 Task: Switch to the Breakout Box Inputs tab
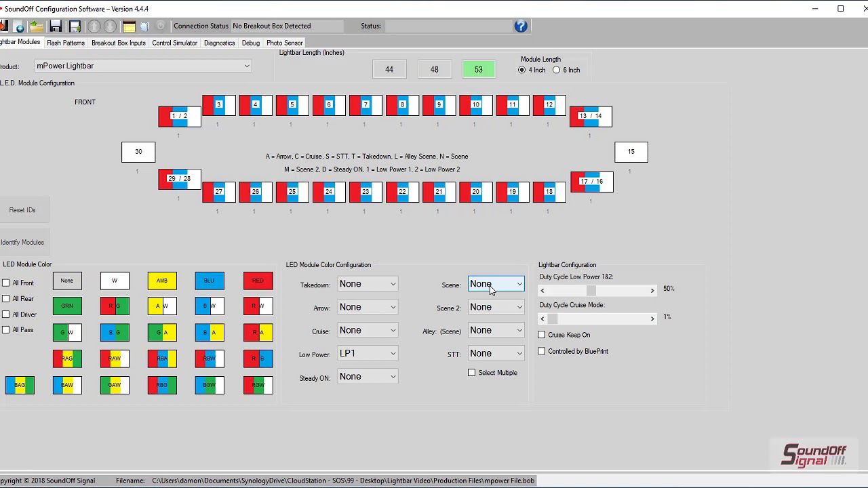click(119, 43)
